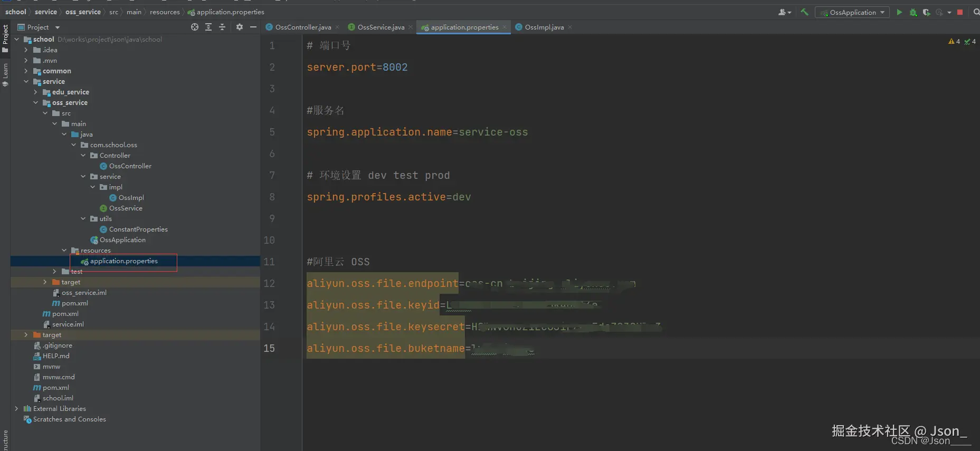Open Search Everywhere magnifier icon
Screen dimensions: 980x451
click(976, 12)
